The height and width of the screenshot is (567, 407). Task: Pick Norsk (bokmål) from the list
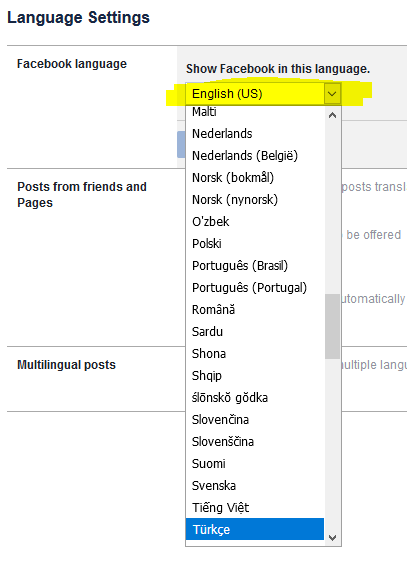point(255,178)
